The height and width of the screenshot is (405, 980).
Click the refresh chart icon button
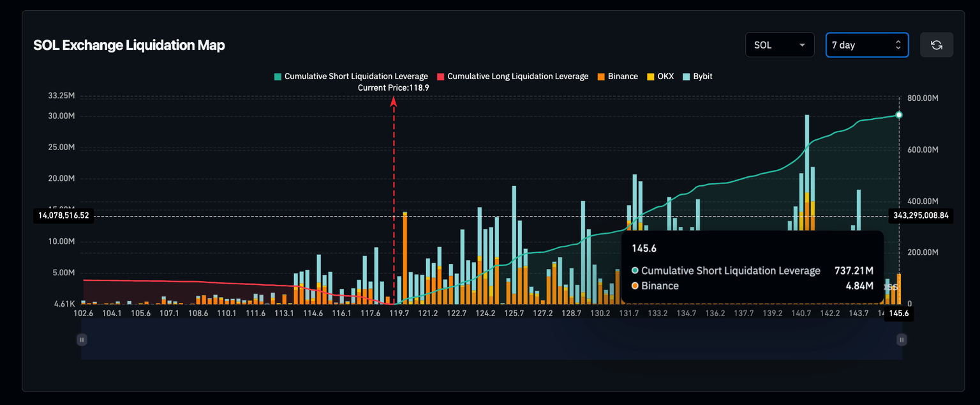click(937, 45)
